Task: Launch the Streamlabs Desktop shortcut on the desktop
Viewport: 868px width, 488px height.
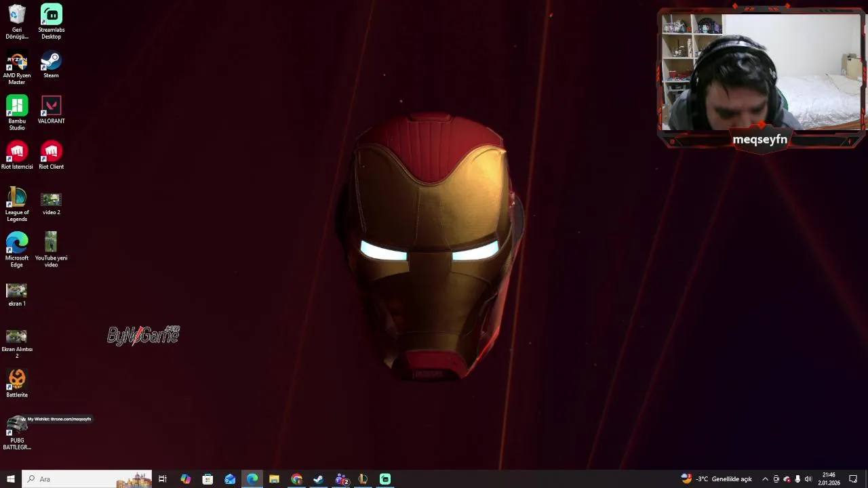Action: (51, 22)
